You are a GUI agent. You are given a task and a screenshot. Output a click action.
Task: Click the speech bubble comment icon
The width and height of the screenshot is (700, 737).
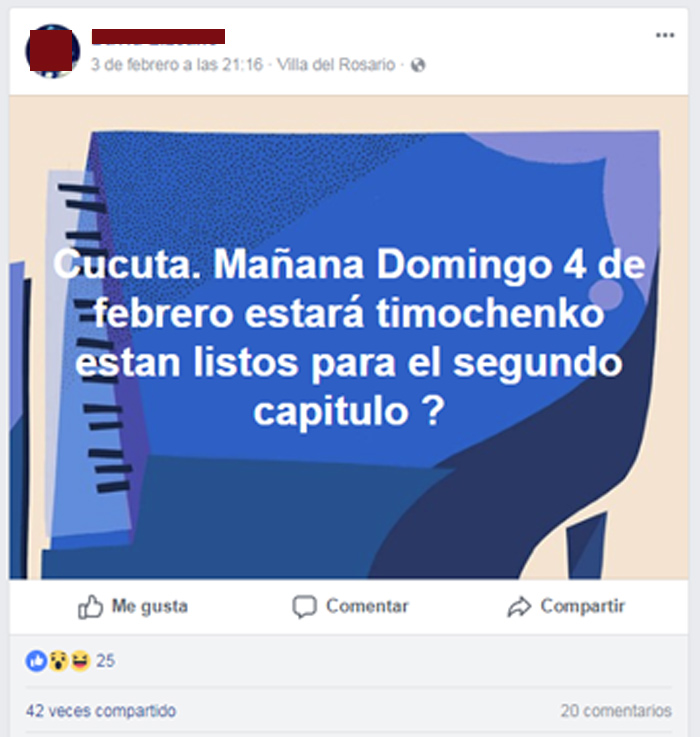304,607
